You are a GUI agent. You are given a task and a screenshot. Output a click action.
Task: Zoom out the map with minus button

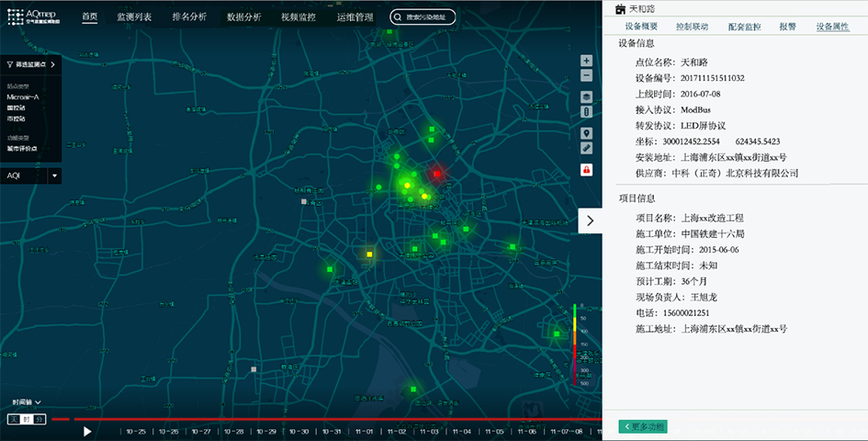coord(587,75)
